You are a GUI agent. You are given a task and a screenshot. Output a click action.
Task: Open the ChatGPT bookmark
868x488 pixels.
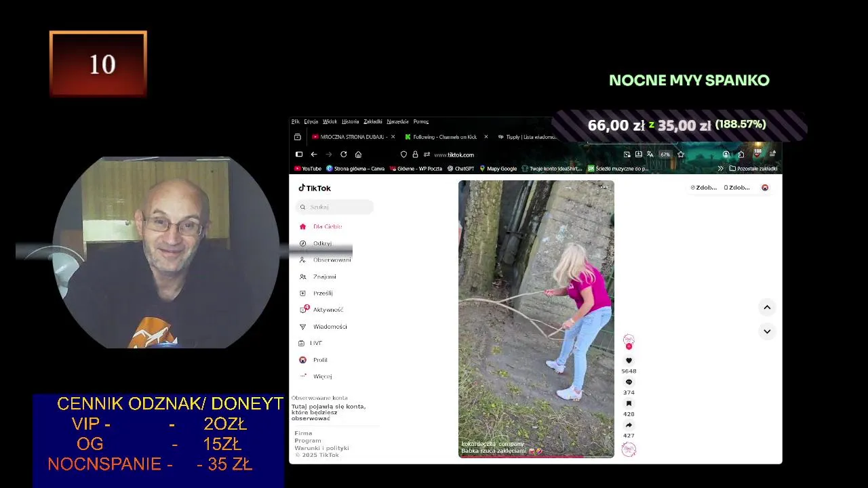(x=460, y=169)
